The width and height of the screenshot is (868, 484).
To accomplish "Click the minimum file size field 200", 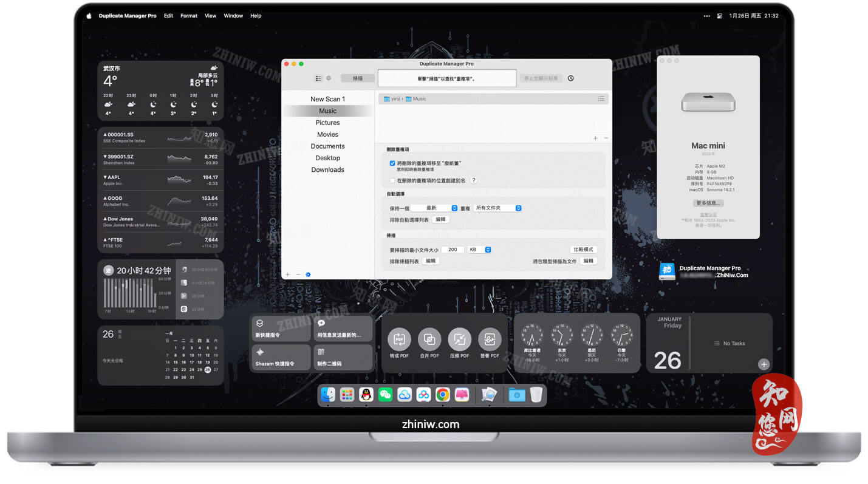I will [x=453, y=250].
